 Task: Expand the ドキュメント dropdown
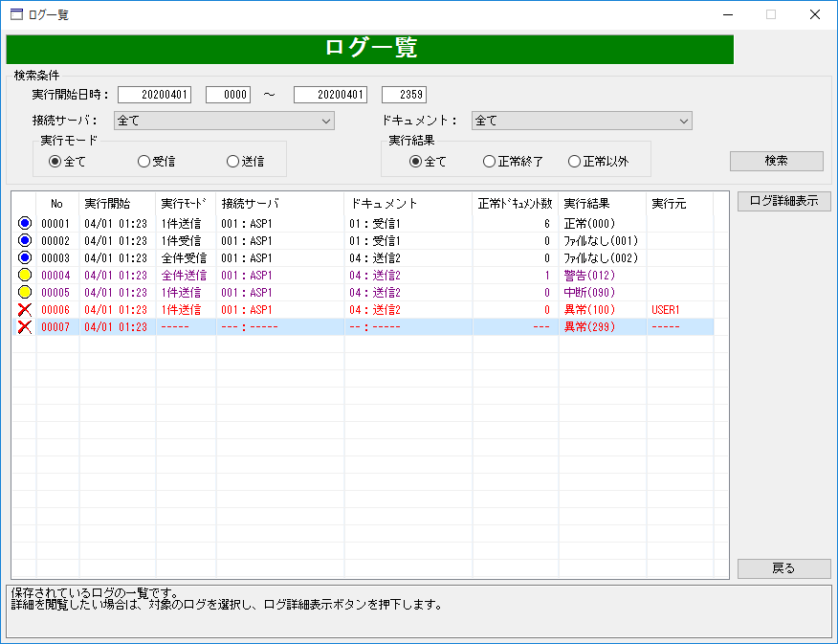(582, 121)
